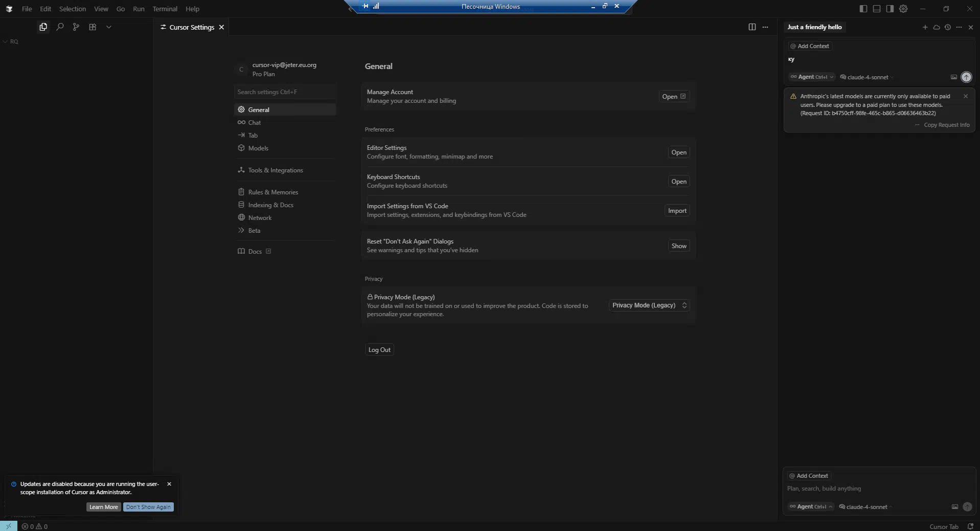Start a new chat with plus icon
The image size is (980, 531).
(x=925, y=27)
